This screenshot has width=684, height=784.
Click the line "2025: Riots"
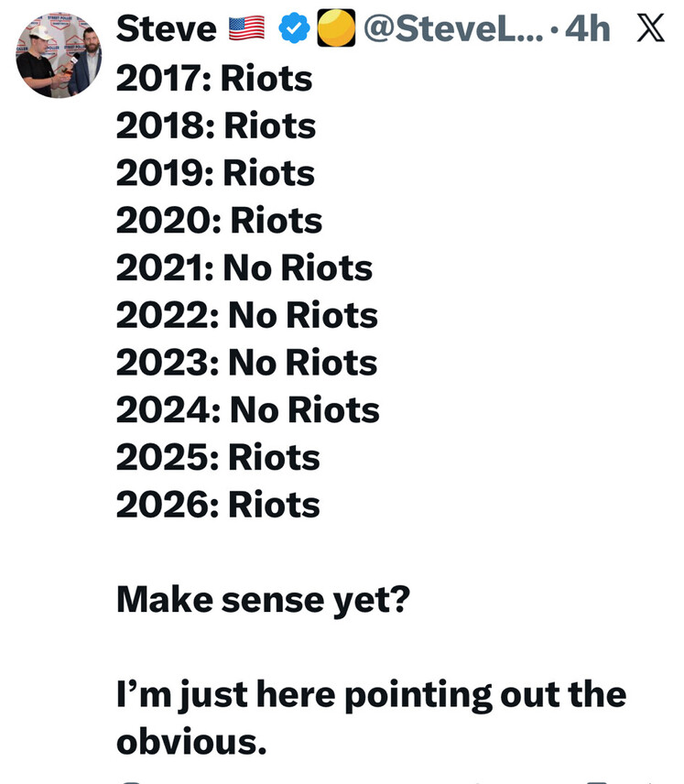point(218,457)
